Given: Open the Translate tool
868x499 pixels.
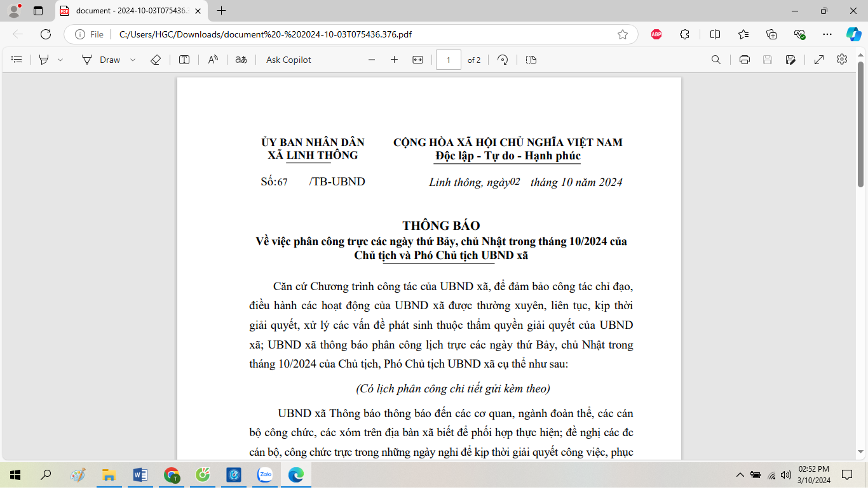Looking at the screenshot, I should click(241, 60).
